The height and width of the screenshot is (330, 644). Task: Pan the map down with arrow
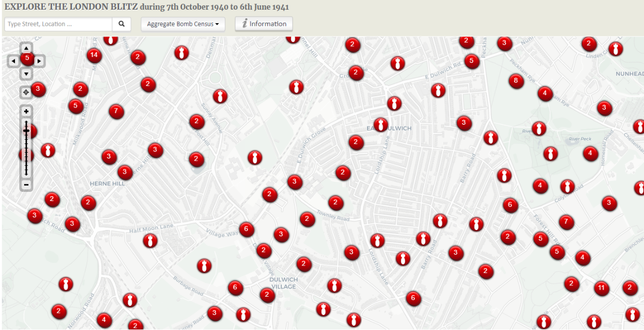[x=26, y=74]
